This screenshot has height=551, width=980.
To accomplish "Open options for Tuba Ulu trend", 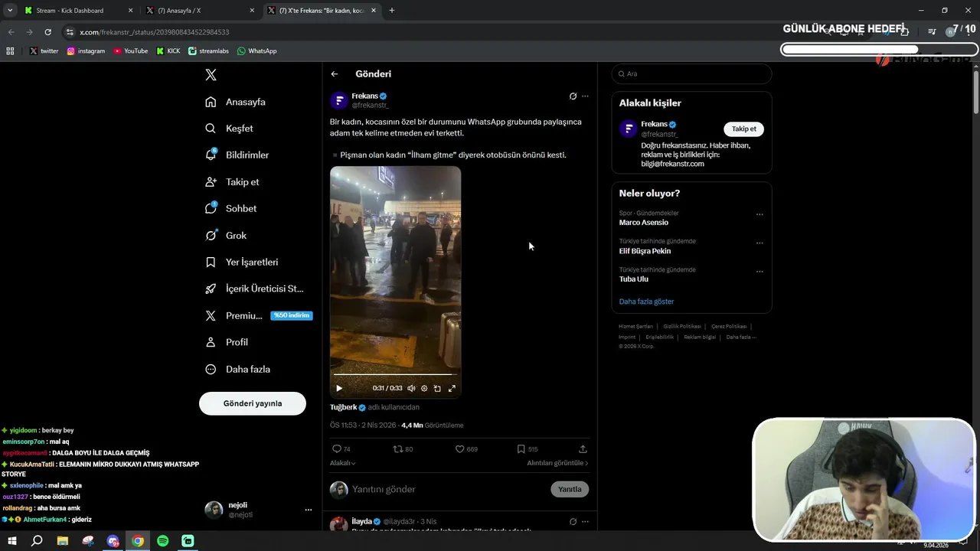I will pyautogui.click(x=759, y=272).
